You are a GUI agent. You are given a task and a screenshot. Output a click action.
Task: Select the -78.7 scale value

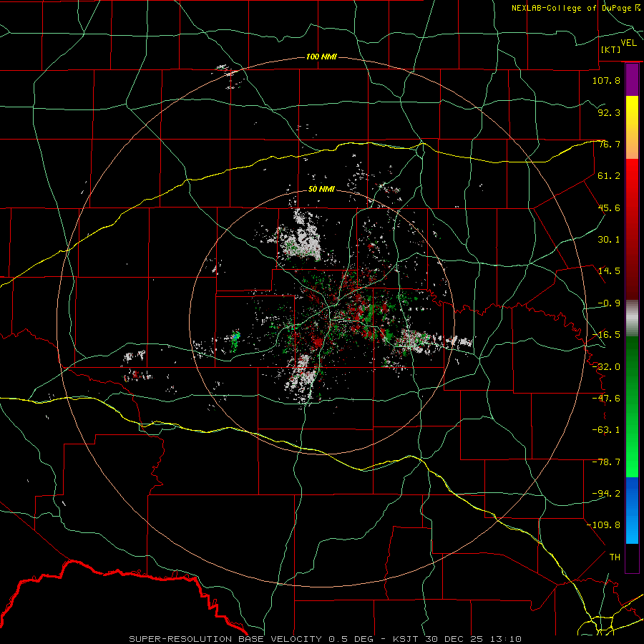click(x=606, y=462)
